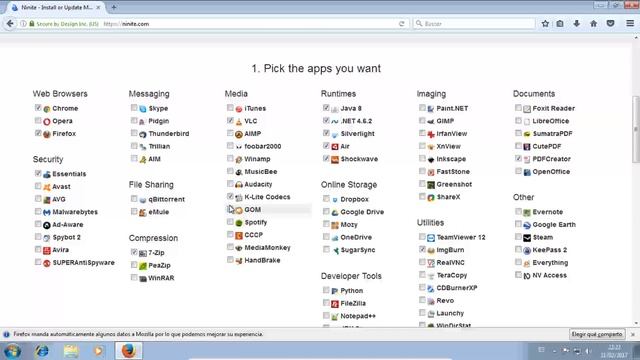The image size is (640, 360).
Task: Click the Spotify app icon
Action: pyautogui.click(x=239, y=222)
